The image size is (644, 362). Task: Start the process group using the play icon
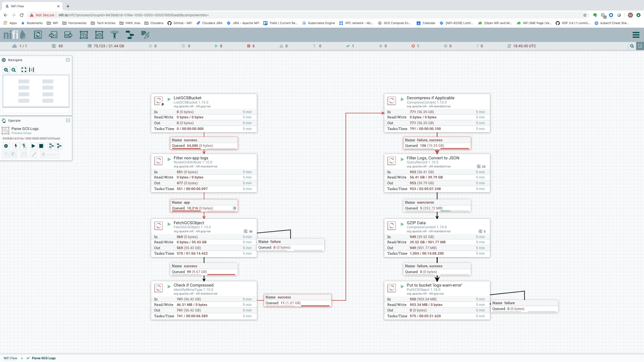[33, 146]
